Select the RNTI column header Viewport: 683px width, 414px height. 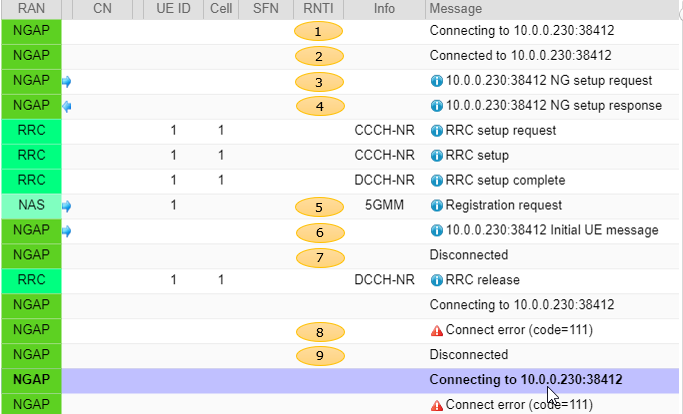[x=318, y=9]
